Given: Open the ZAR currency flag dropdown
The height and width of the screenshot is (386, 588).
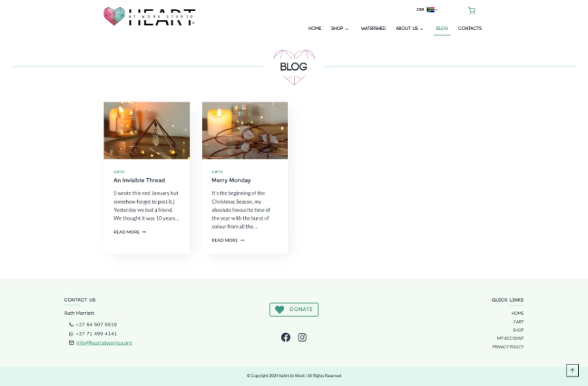Looking at the screenshot, I should point(427,10).
